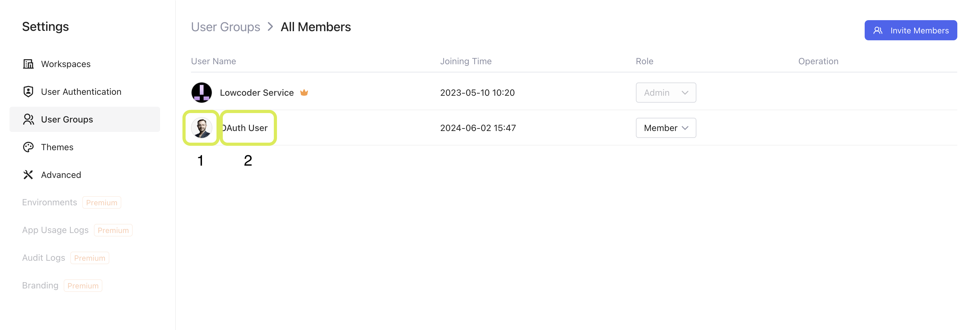Select Themes in settings sidebar
This screenshot has height=330, width=980.
(x=57, y=147)
